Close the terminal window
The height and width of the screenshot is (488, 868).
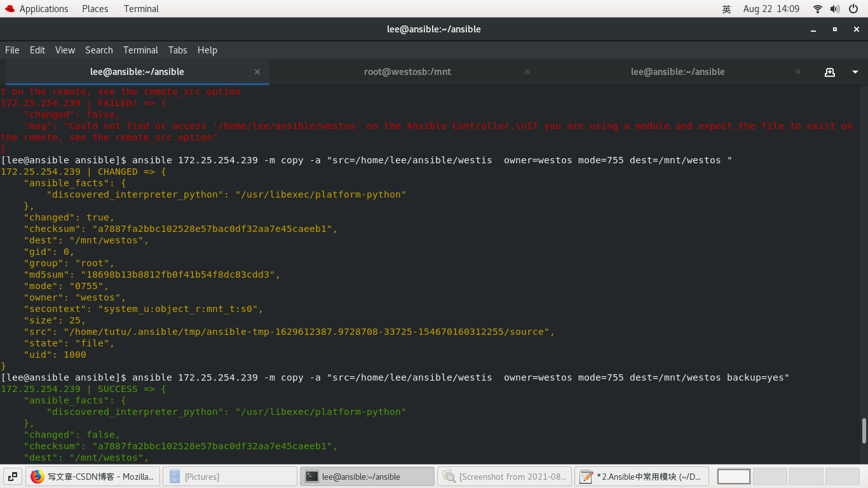click(856, 29)
